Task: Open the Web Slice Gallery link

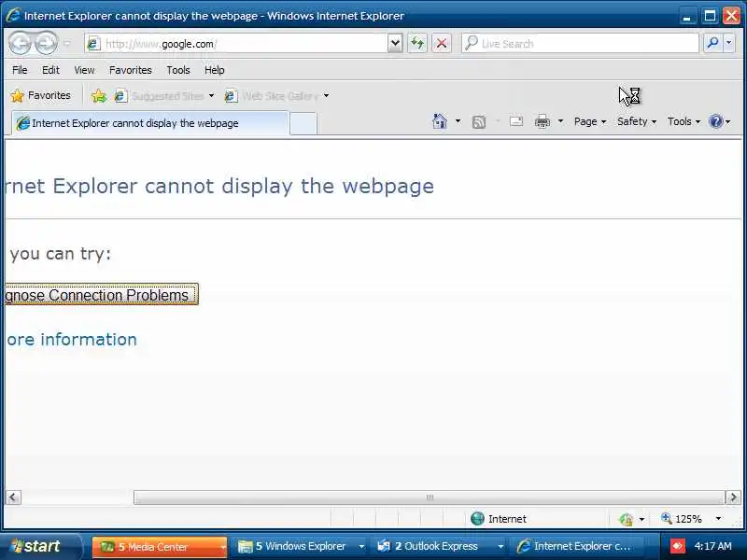Action: pyautogui.click(x=272, y=96)
